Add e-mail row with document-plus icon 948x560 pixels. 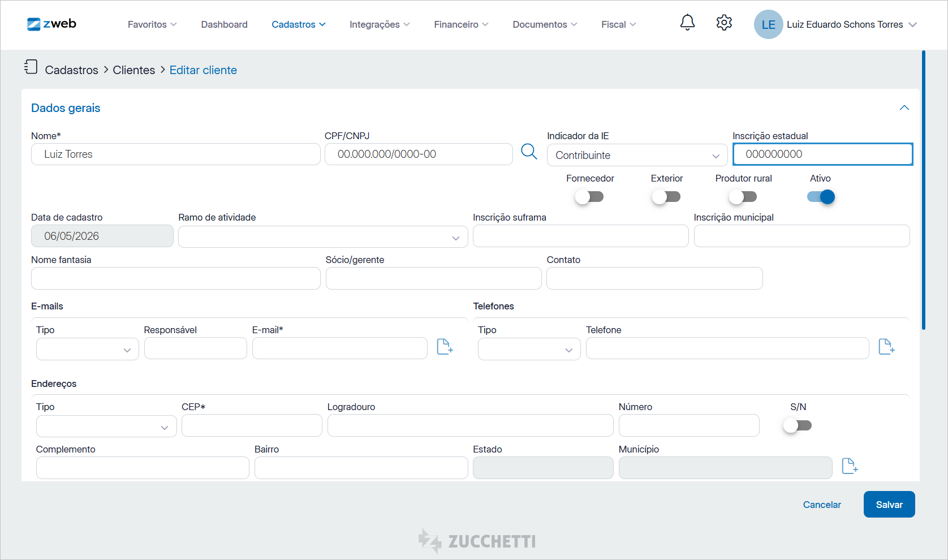coord(445,346)
